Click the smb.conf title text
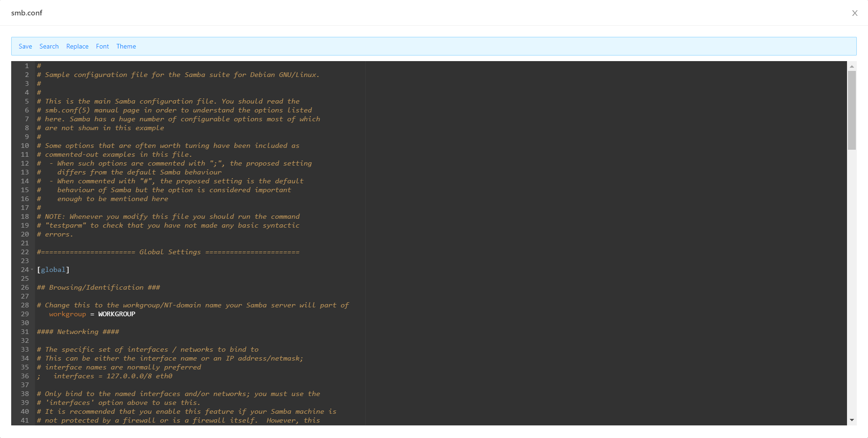The image size is (868, 438). point(27,13)
